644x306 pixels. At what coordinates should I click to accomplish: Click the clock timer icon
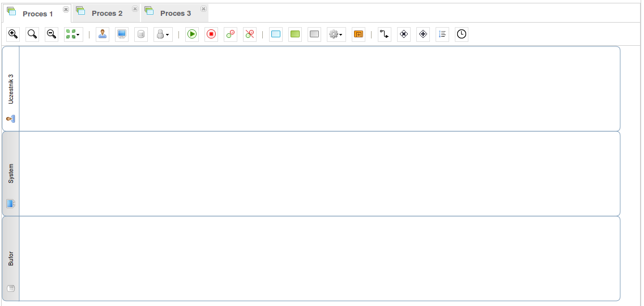coord(462,35)
